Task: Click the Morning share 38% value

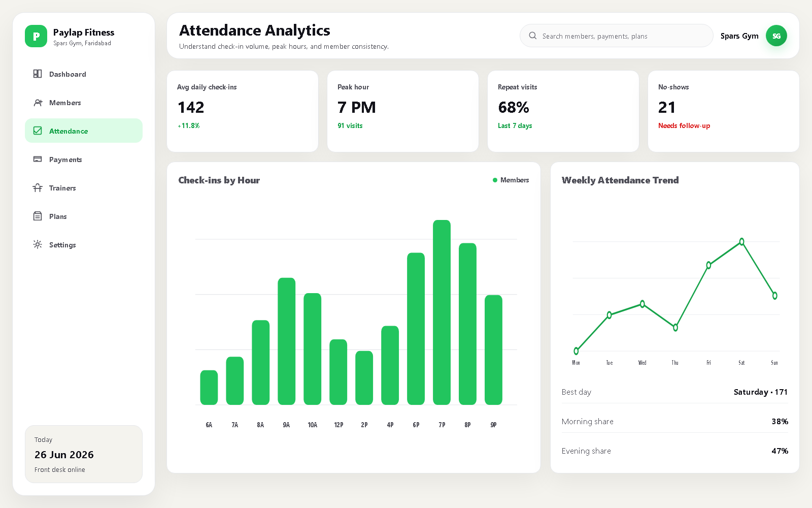Action: (780, 421)
